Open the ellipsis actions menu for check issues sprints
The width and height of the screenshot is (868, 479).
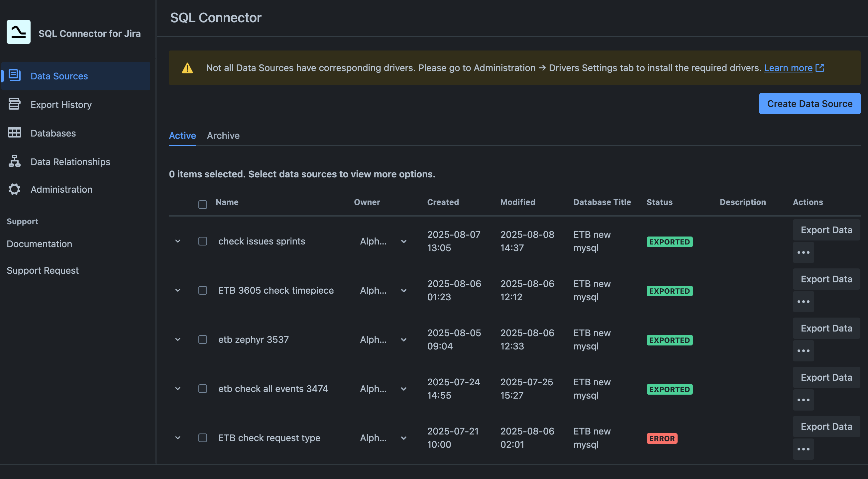[x=804, y=252]
